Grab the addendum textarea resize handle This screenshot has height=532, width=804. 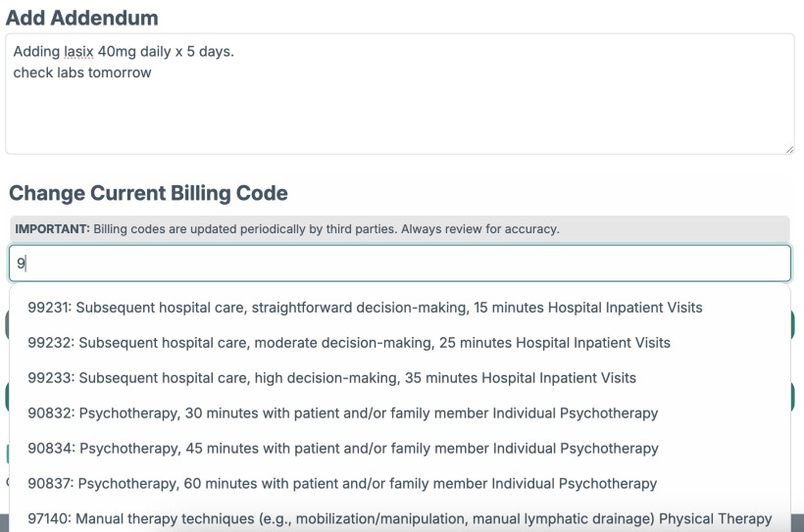pyautogui.click(x=788, y=148)
